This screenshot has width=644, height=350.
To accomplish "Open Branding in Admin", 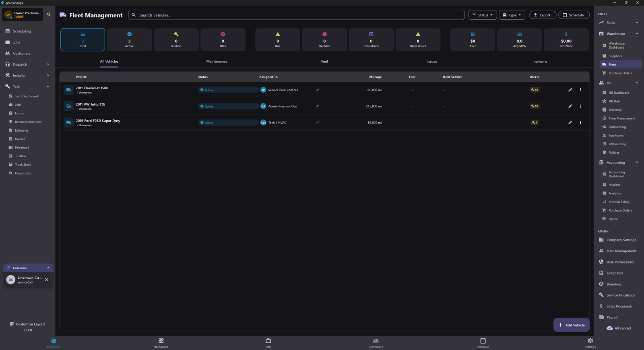I will (614, 284).
